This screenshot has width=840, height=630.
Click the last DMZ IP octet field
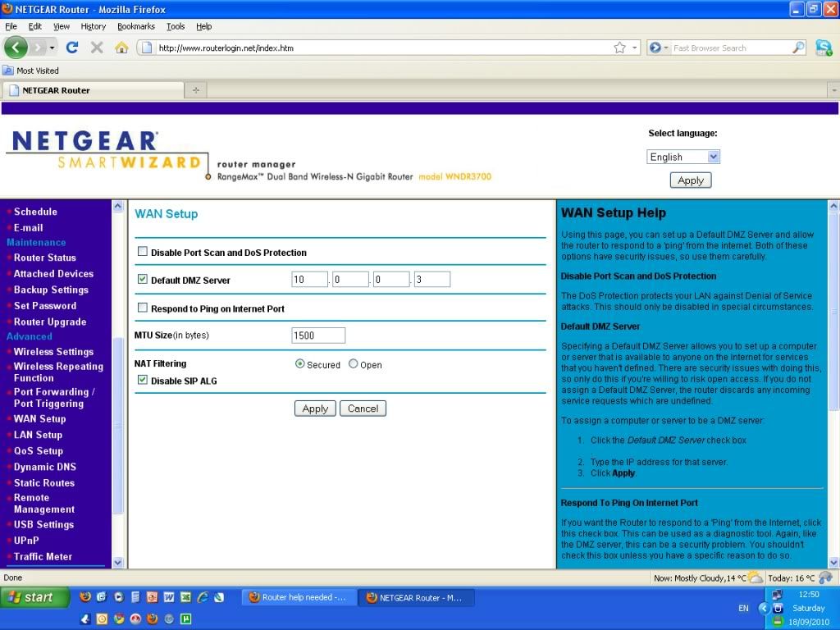click(x=431, y=279)
